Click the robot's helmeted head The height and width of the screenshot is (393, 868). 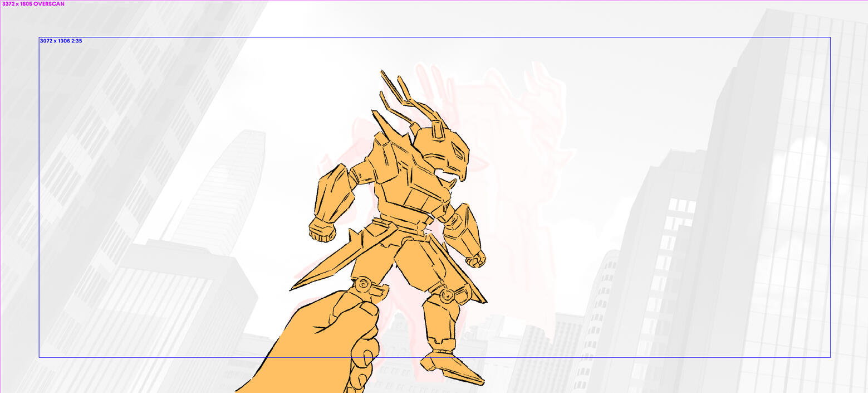443,148
